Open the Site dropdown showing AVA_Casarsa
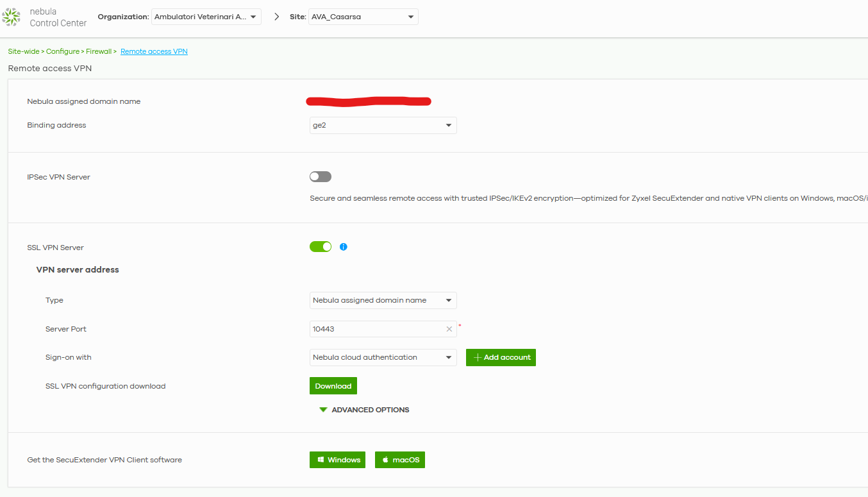The image size is (868, 497). 363,17
